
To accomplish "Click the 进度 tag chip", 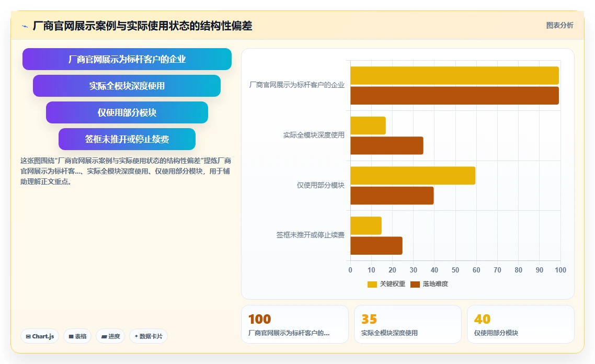I will (x=110, y=336).
